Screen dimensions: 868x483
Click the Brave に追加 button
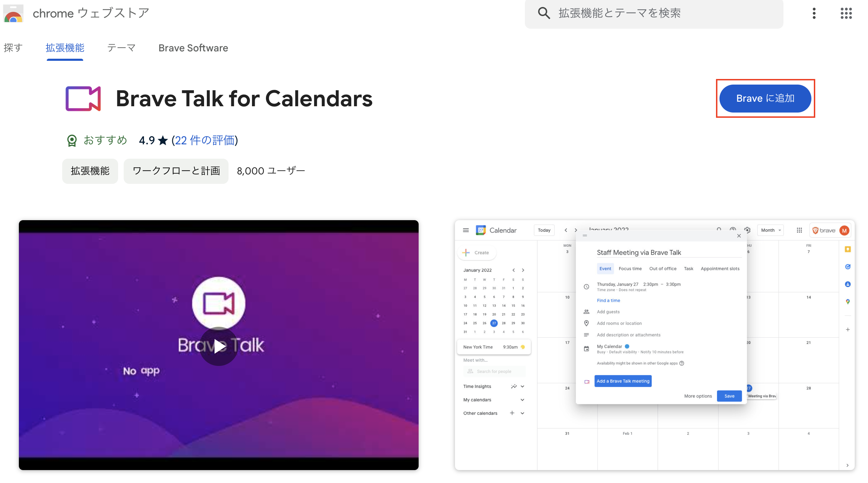pos(765,99)
